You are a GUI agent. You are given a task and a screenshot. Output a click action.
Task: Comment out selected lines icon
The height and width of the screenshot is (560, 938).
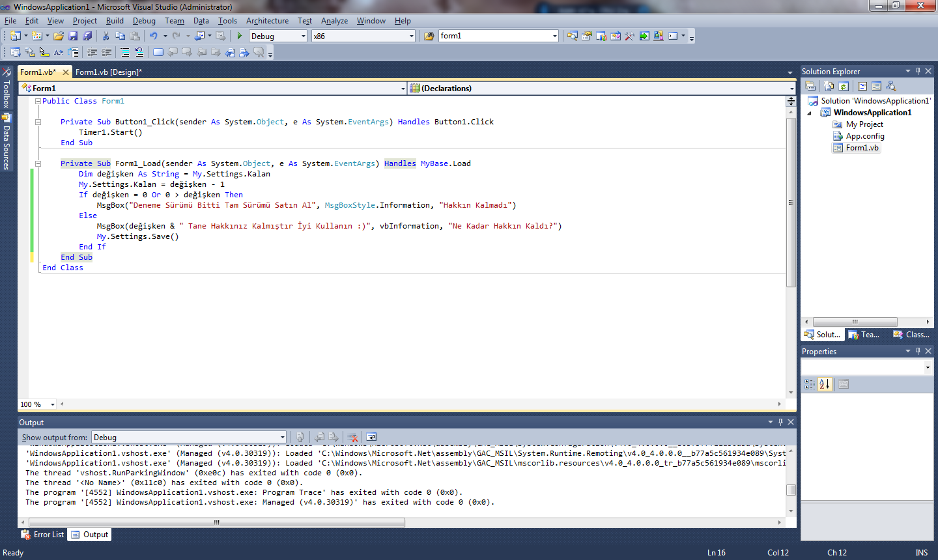point(125,52)
